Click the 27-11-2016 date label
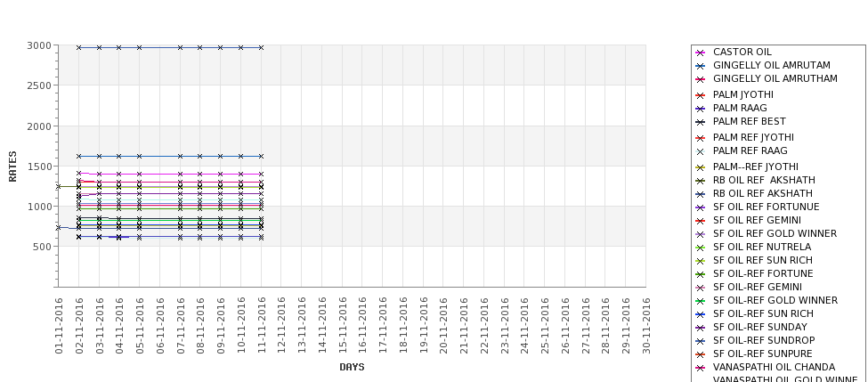 tap(585, 326)
